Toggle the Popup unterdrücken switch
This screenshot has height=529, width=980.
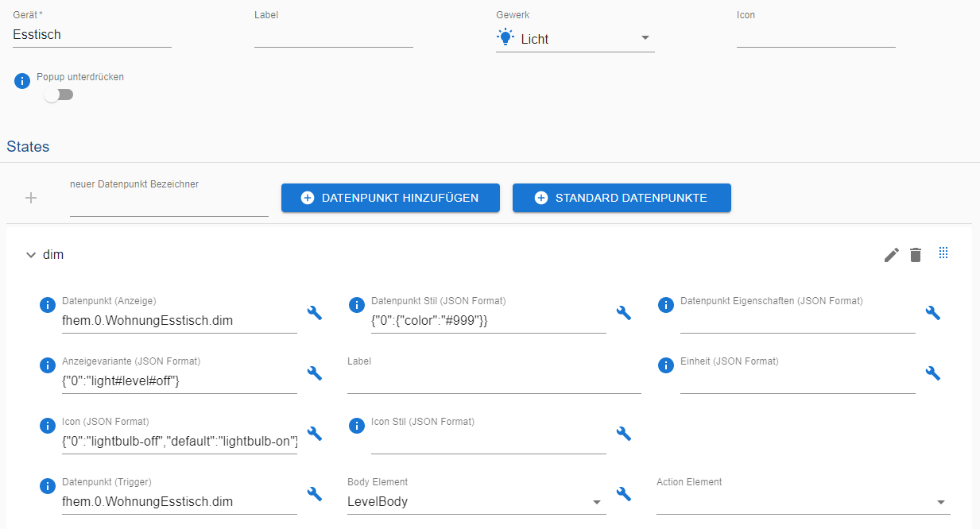tap(59, 95)
